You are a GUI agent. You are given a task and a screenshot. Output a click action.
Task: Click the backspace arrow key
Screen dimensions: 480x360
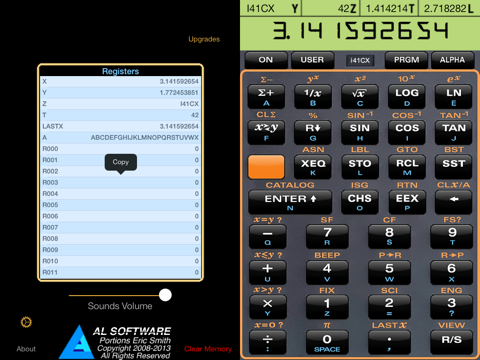click(x=454, y=202)
